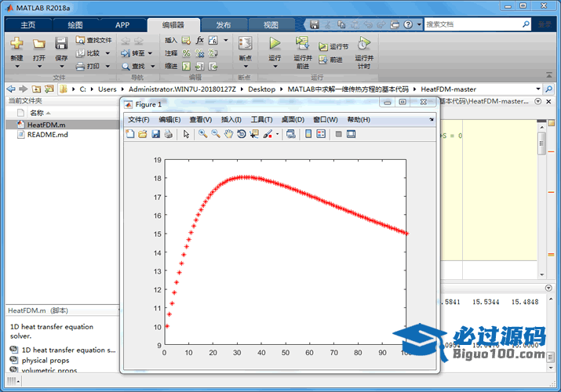This screenshot has width=561, height=392.
Task: Open the address bar path history dropdown
Action: [538, 89]
